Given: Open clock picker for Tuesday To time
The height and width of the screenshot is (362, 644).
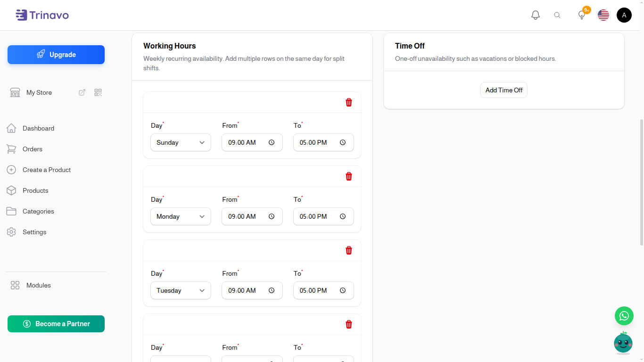Looking at the screenshot, I should click(x=343, y=290).
